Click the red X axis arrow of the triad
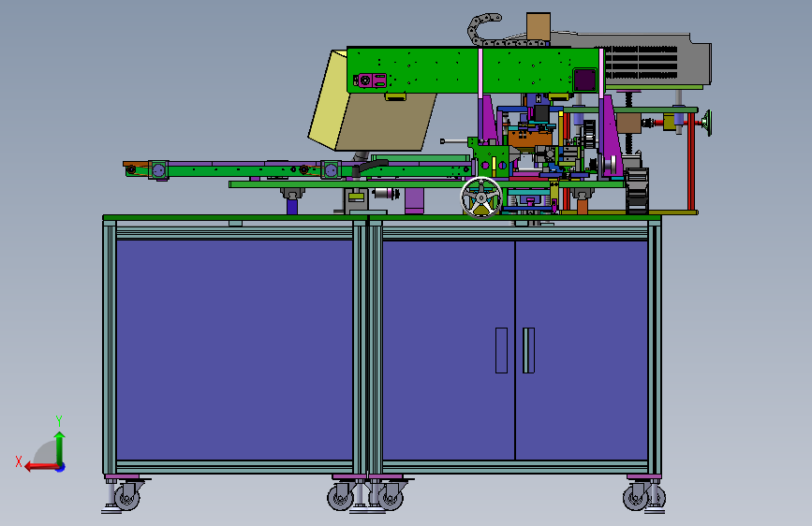 click(x=41, y=467)
